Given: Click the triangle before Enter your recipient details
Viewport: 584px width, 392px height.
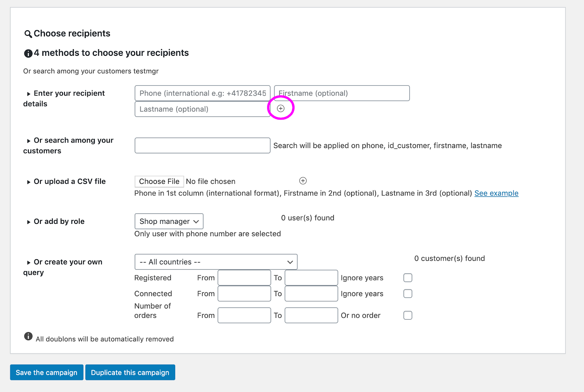Looking at the screenshot, I should point(28,94).
